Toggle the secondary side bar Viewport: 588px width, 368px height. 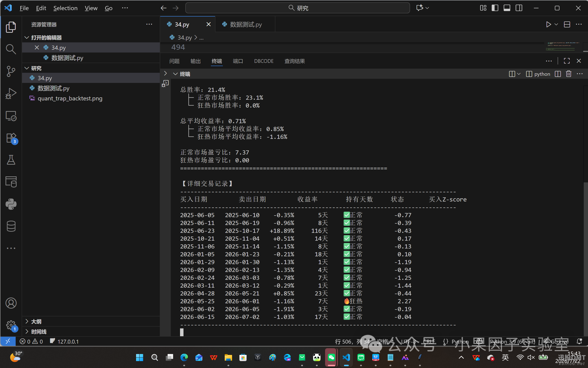pos(519,8)
